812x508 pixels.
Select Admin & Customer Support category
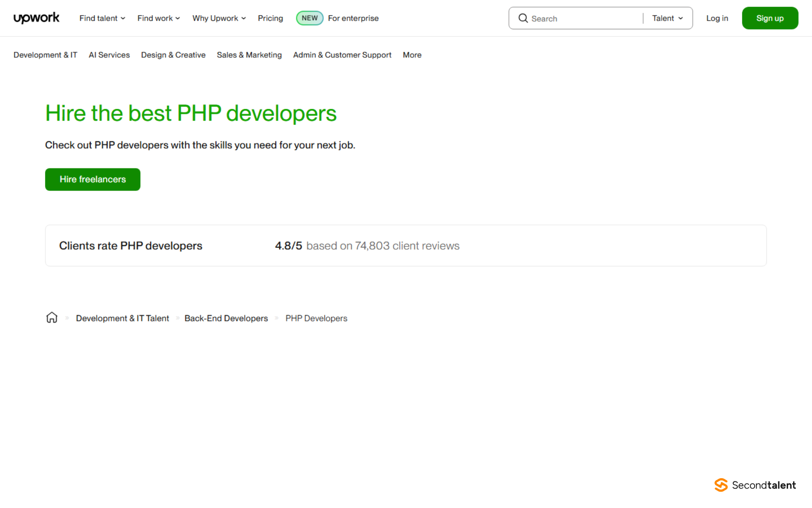coord(342,55)
